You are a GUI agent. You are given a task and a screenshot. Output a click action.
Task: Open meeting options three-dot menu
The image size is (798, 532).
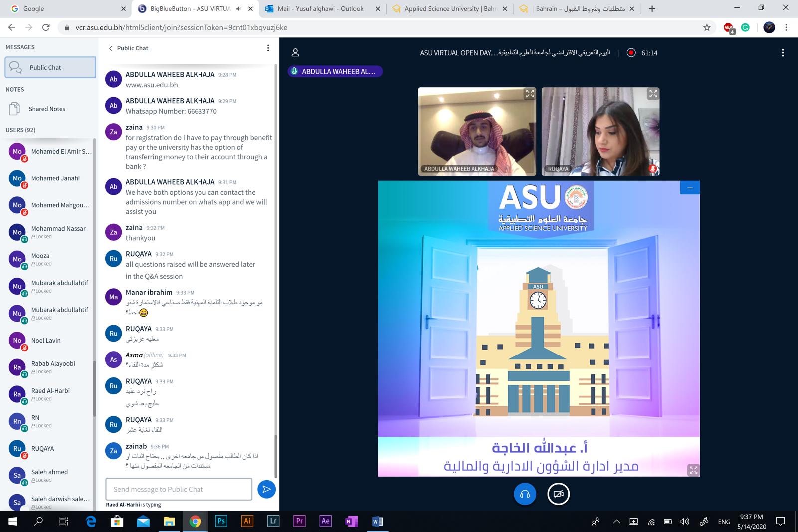pyautogui.click(x=783, y=52)
